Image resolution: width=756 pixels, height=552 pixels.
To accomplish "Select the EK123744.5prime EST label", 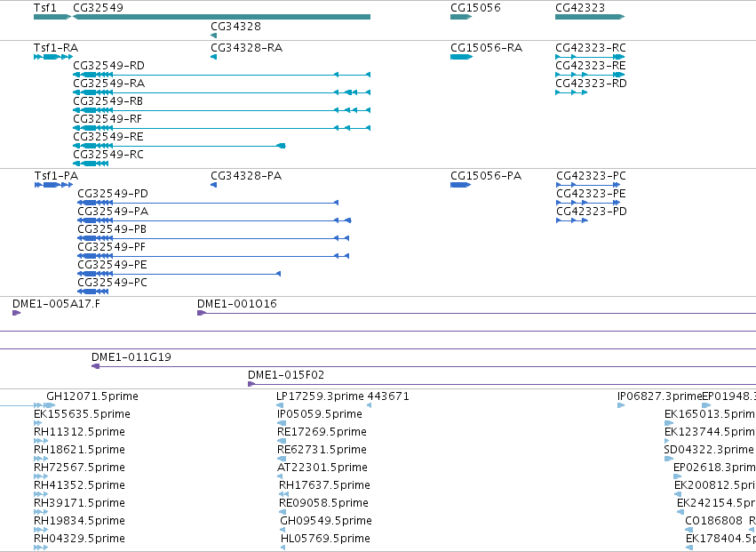I will pyautogui.click(x=710, y=432).
